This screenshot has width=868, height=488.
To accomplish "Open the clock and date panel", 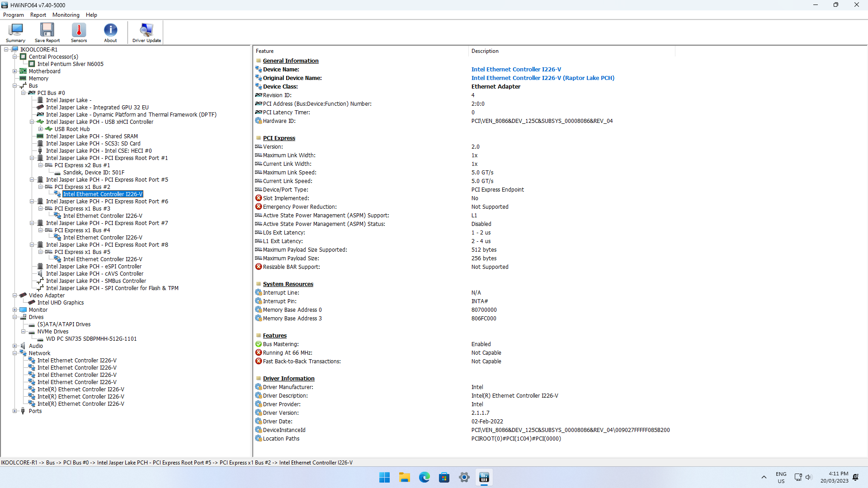I will click(834, 477).
